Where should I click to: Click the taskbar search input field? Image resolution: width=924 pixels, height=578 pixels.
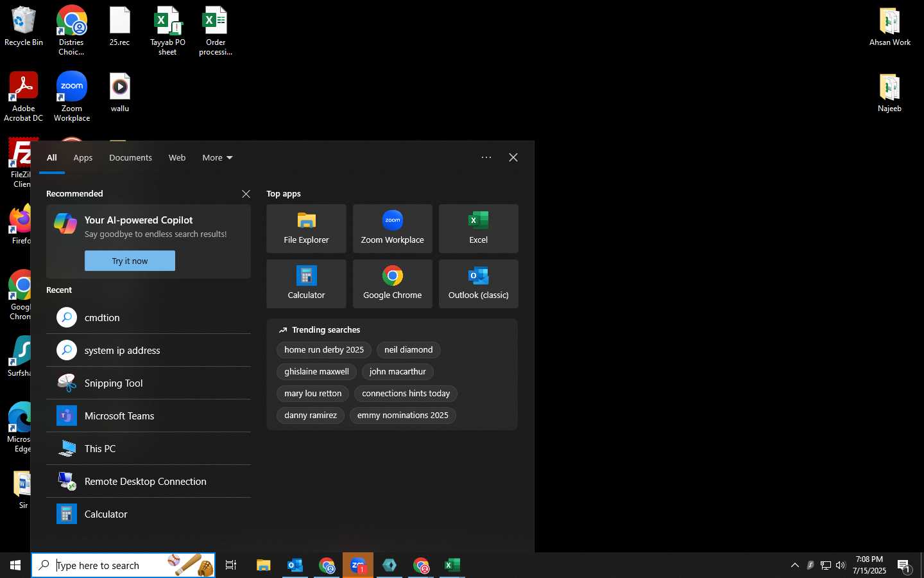[x=123, y=565]
